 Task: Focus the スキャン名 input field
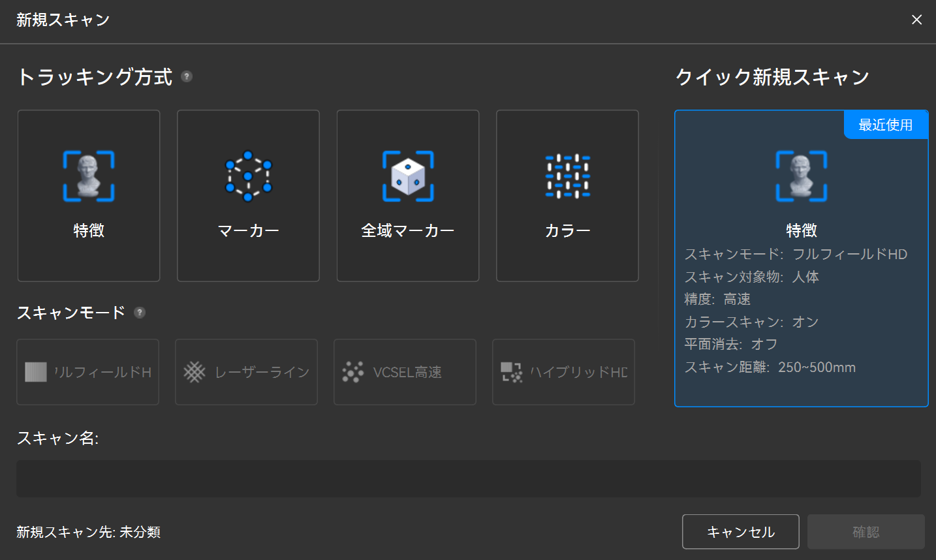coord(469,478)
